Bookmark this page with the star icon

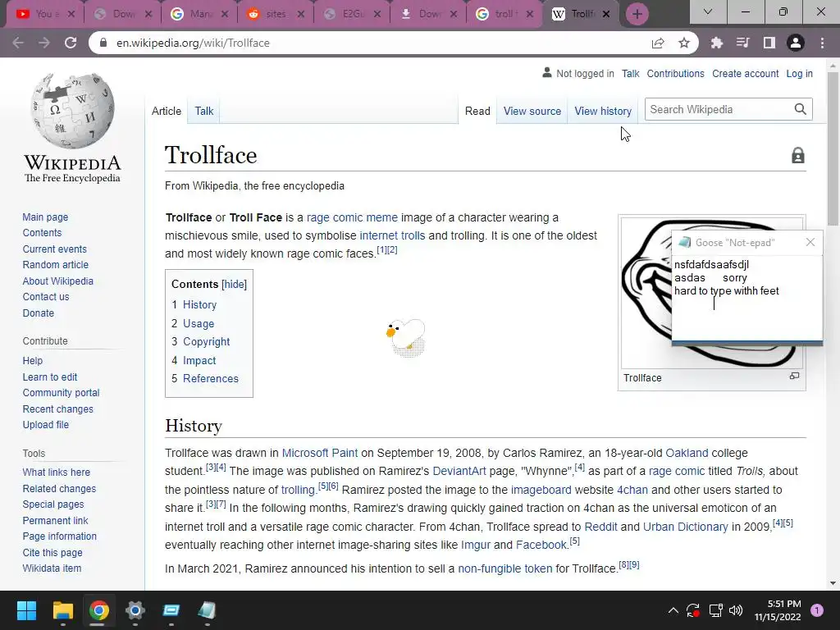coord(683,43)
